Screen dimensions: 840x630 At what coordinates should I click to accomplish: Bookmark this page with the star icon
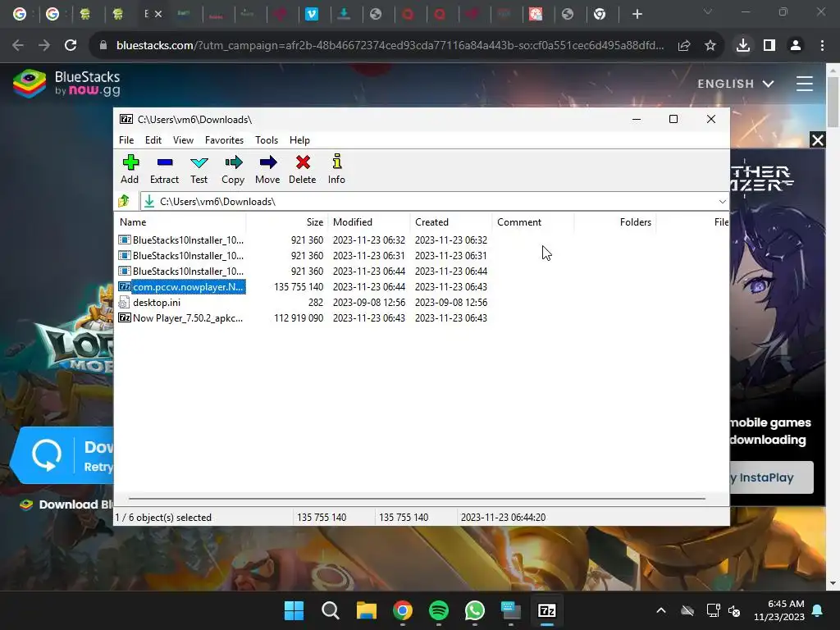[710, 46]
